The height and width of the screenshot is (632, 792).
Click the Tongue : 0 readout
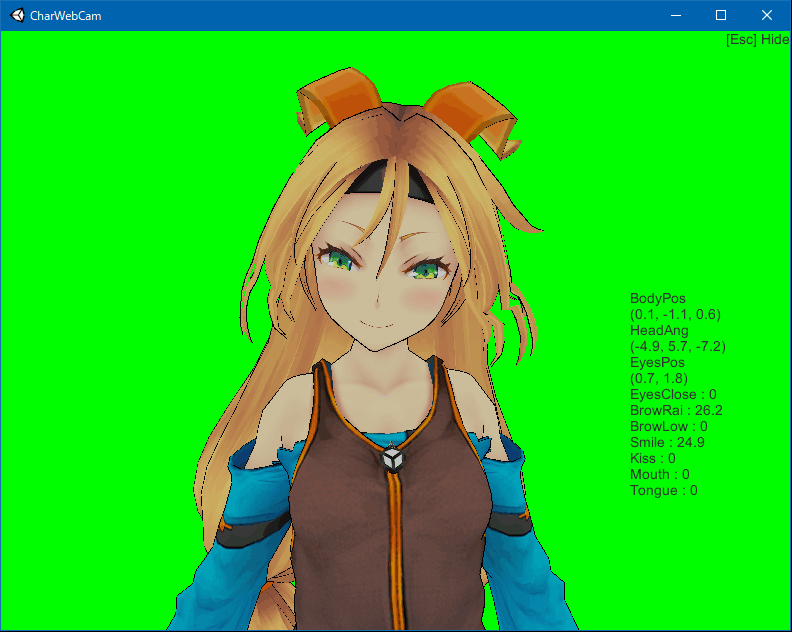664,491
